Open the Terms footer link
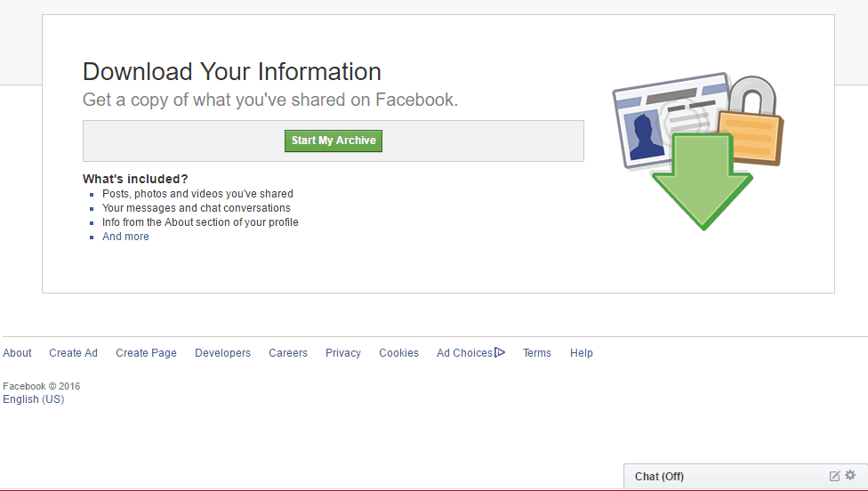 537,353
